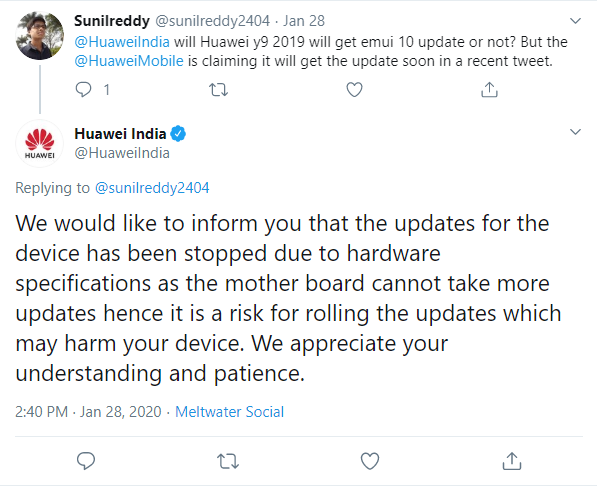Share Sunilreddy's tweet
This screenshot has height=493, width=597.
(489, 90)
